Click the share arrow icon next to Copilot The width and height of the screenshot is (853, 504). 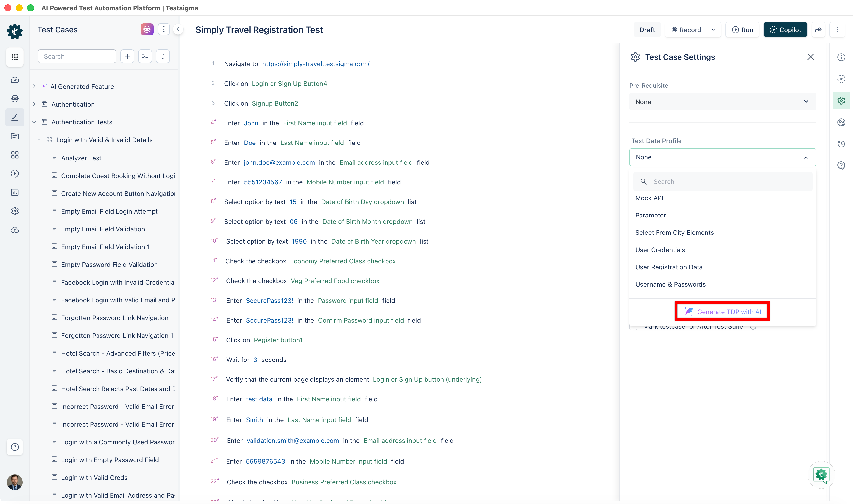[x=818, y=30]
